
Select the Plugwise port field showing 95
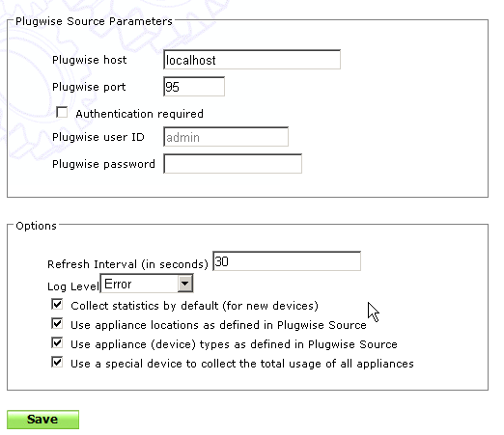click(194, 87)
